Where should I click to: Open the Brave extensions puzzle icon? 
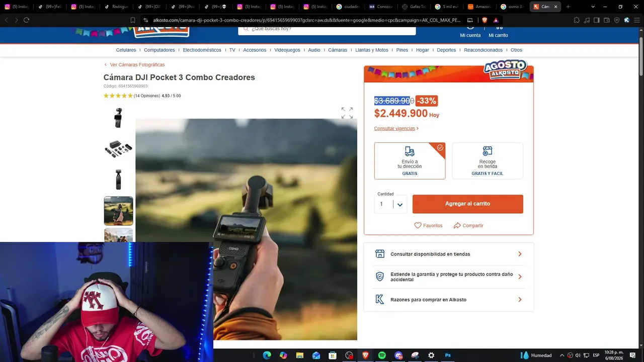click(x=577, y=20)
